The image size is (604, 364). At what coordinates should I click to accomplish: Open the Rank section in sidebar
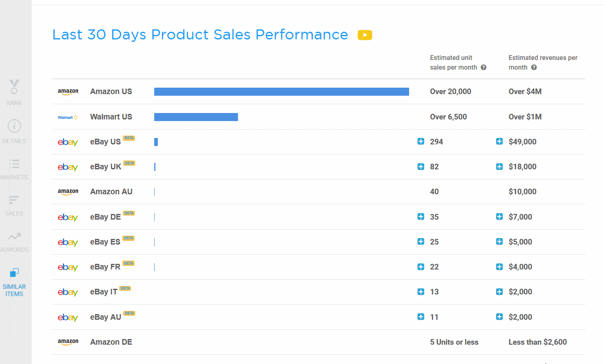click(x=14, y=93)
